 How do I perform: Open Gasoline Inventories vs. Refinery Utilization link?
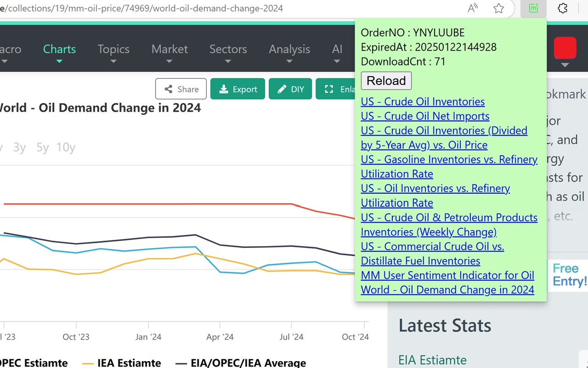point(449,167)
